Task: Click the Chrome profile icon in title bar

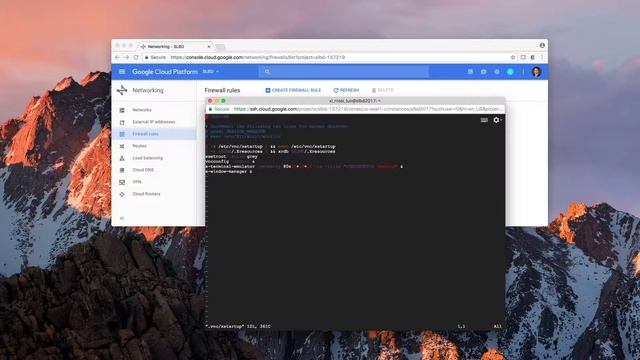Action: coord(542,45)
